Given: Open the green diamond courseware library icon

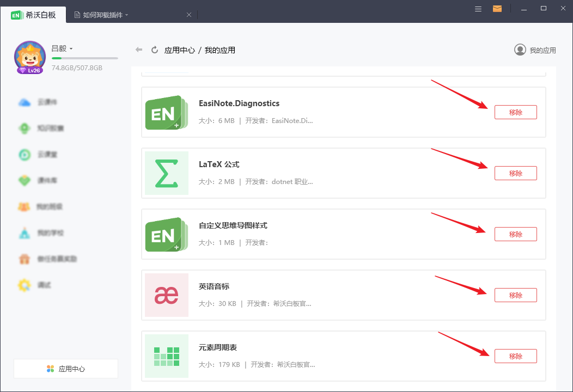Looking at the screenshot, I should click(x=25, y=180).
